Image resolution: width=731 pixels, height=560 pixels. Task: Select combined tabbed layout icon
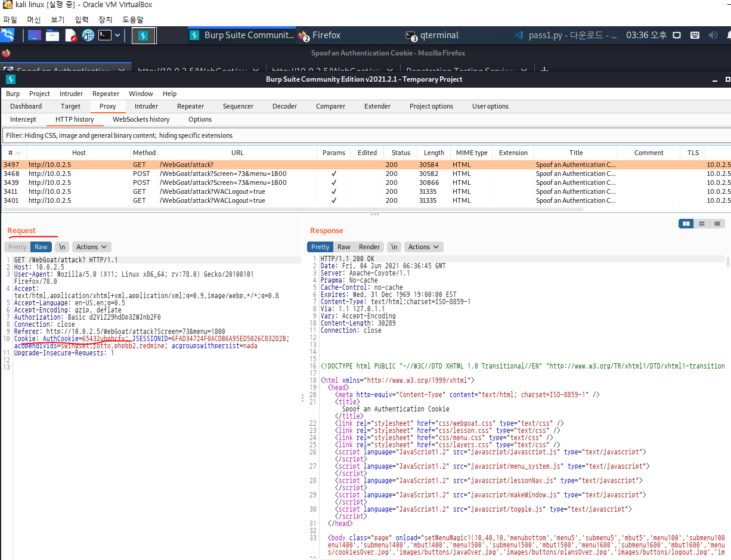click(717, 224)
